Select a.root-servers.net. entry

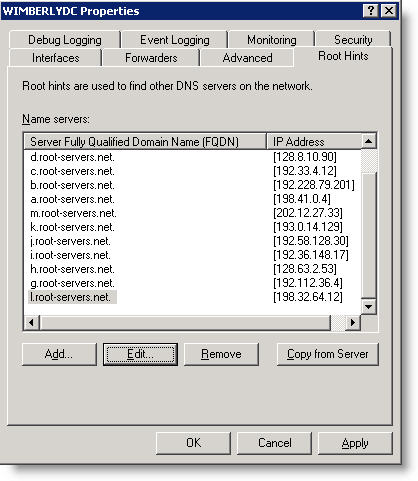(72, 199)
